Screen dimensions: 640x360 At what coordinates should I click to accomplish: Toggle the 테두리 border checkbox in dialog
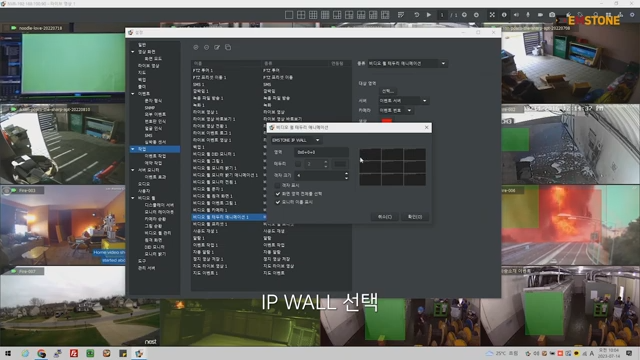(x=298, y=164)
